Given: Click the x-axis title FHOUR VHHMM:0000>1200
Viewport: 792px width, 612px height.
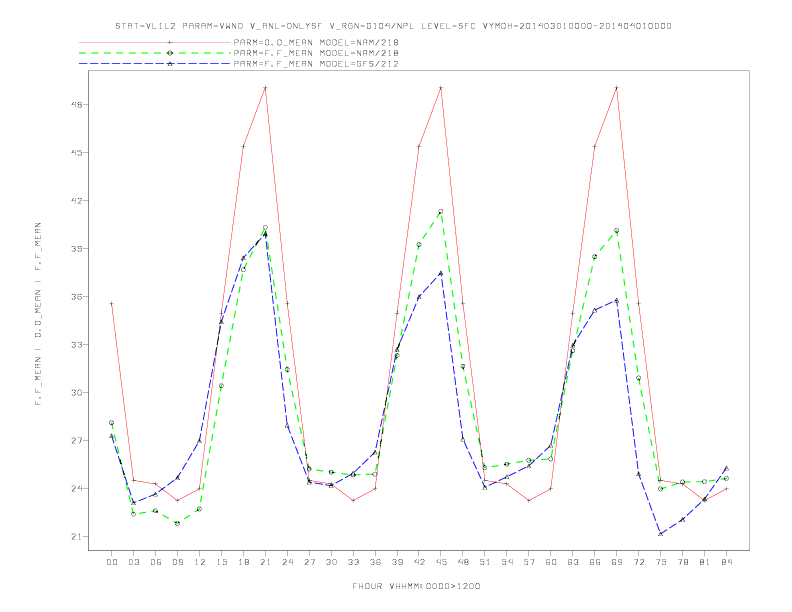Looking at the screenshot, I should point(416,586).
